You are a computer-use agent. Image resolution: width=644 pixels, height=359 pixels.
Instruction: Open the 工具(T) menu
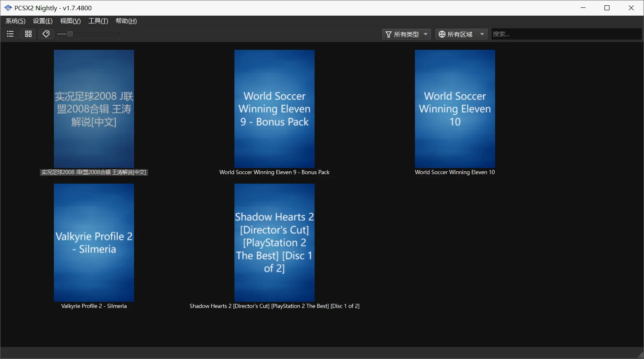pyautogui.click(x=98, y=21)
